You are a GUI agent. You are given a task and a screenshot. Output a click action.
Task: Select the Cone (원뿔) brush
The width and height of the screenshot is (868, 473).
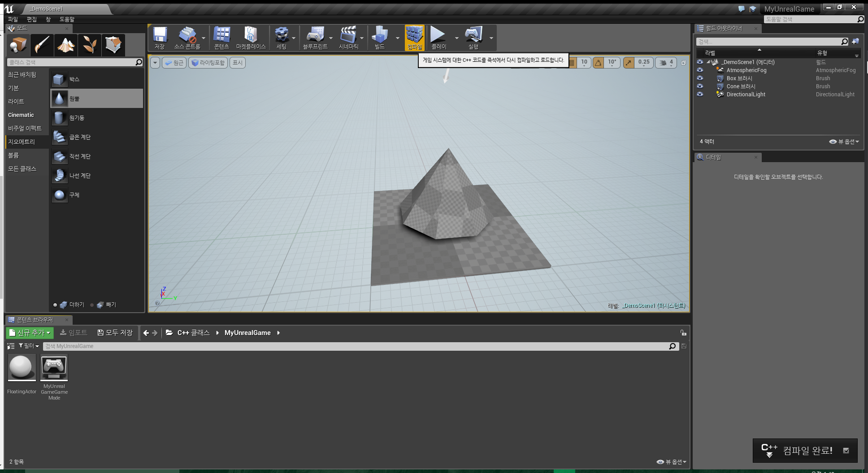point(97,99)
